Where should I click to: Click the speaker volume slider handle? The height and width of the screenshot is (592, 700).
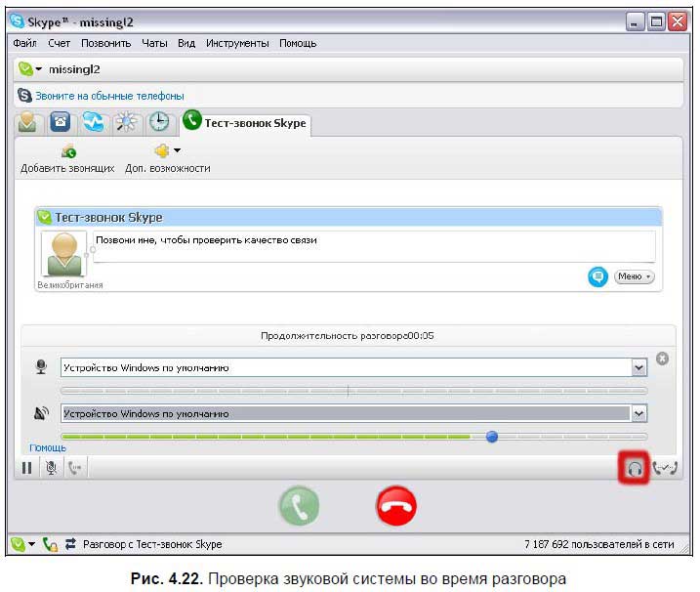click(492, 437)
